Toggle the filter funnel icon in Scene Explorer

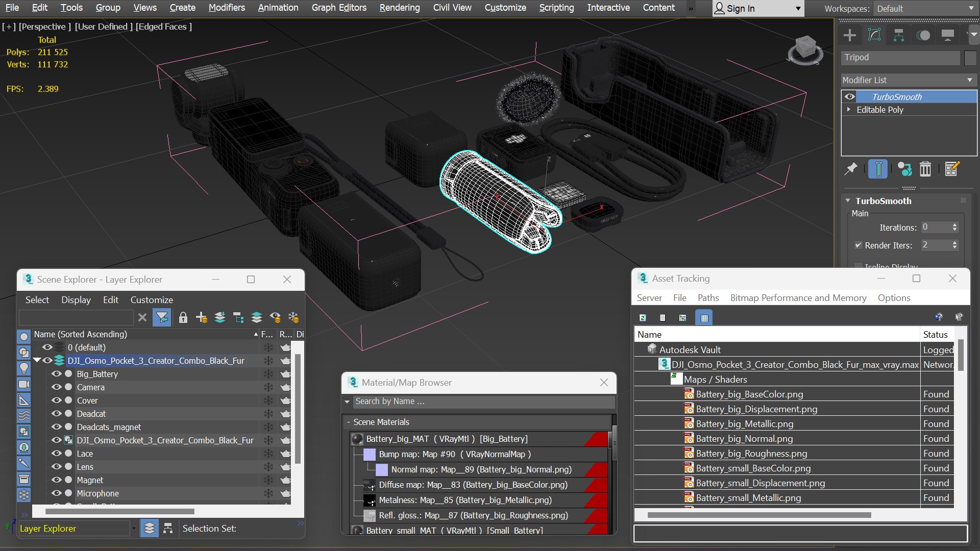tap(162, 318)
